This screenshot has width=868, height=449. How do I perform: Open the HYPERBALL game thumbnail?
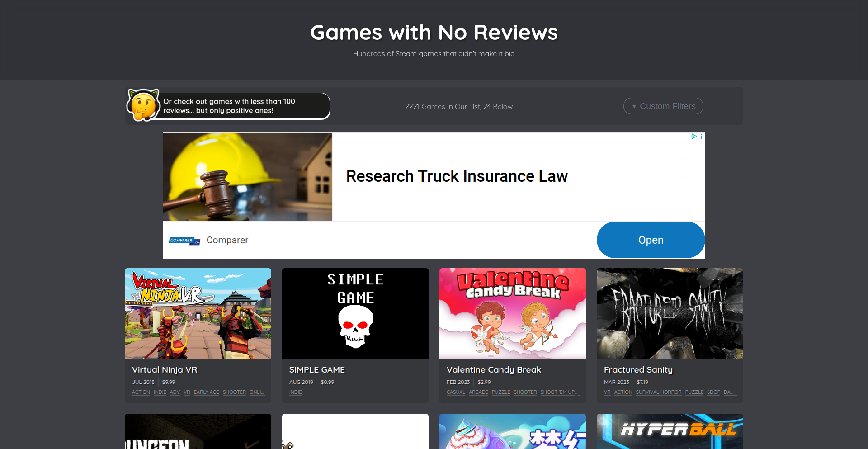[670, 431]
